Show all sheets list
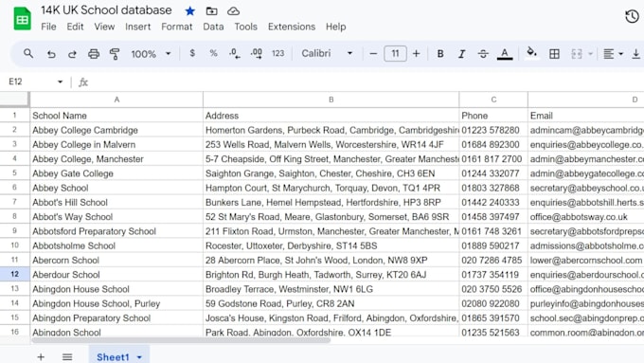This screenshot has width=644, height=363. [67, 356]
